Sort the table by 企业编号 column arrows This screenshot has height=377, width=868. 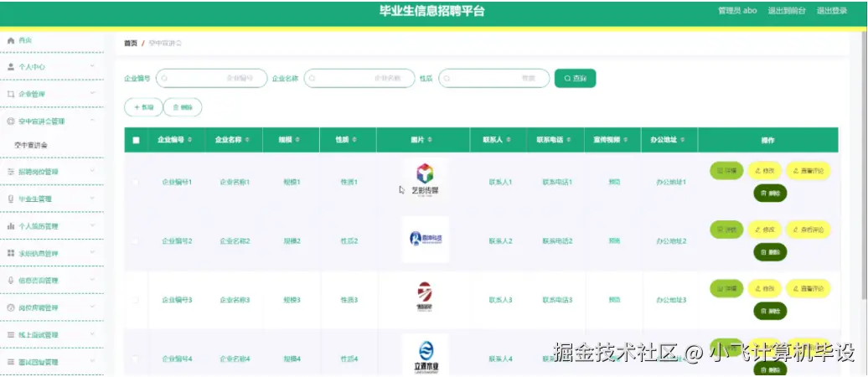point(190,140)
